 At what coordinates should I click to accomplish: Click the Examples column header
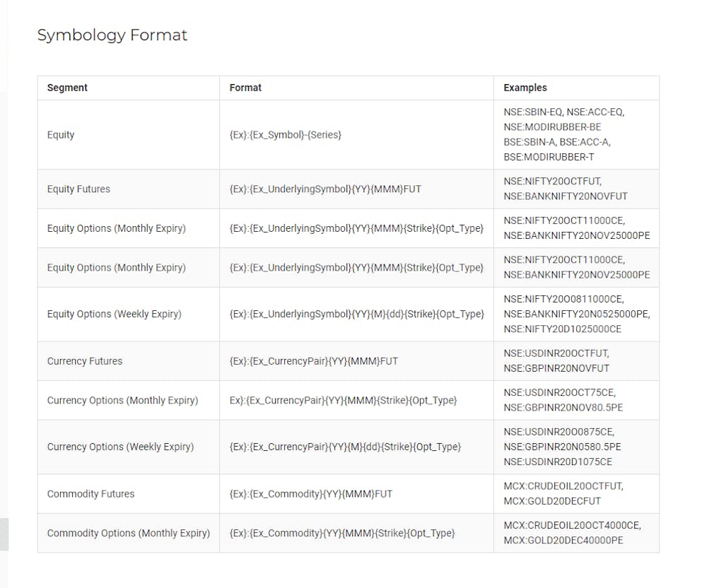point(525,88)
